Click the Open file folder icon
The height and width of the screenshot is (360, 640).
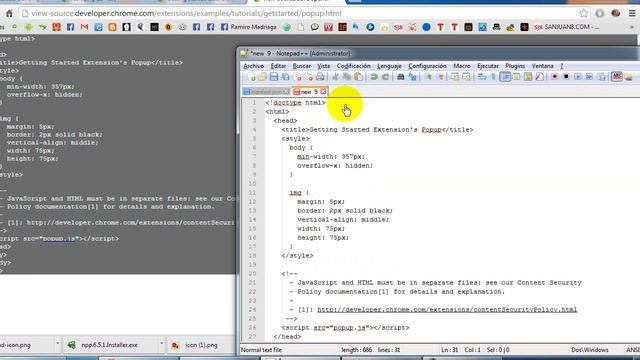(x=262, y=77)
